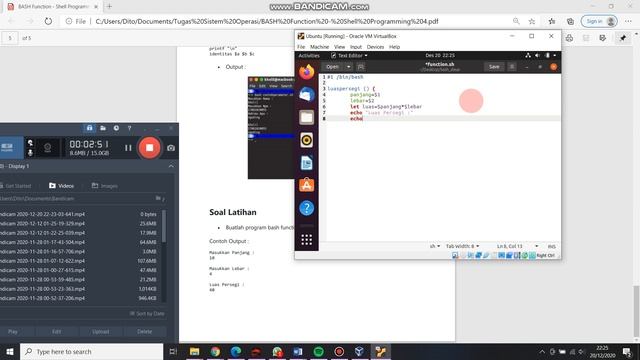Screen dimensions: 640x360
Task: Click Edge favorites star icon
Action: coord(531,21)
